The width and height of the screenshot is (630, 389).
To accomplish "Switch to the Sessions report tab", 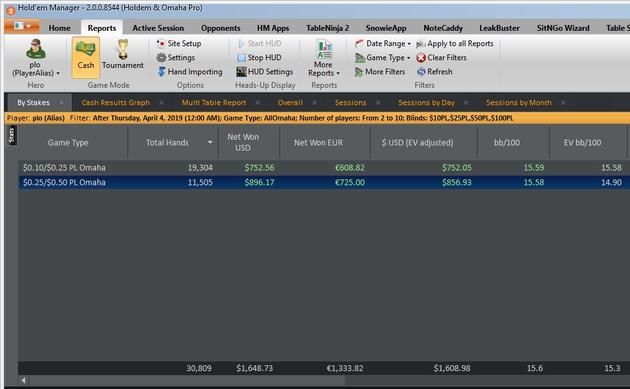I will click(x=350, y=102).
